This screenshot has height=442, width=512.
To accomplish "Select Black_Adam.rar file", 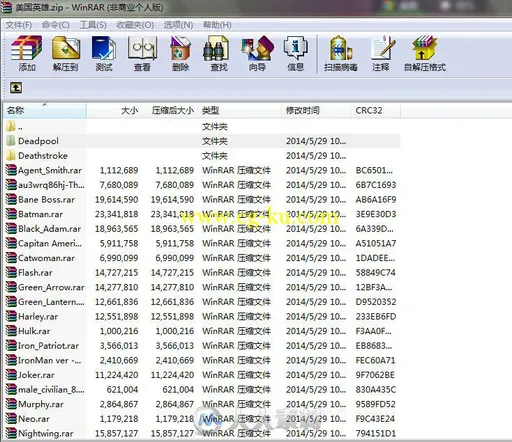I will click(x=203, y=229).
